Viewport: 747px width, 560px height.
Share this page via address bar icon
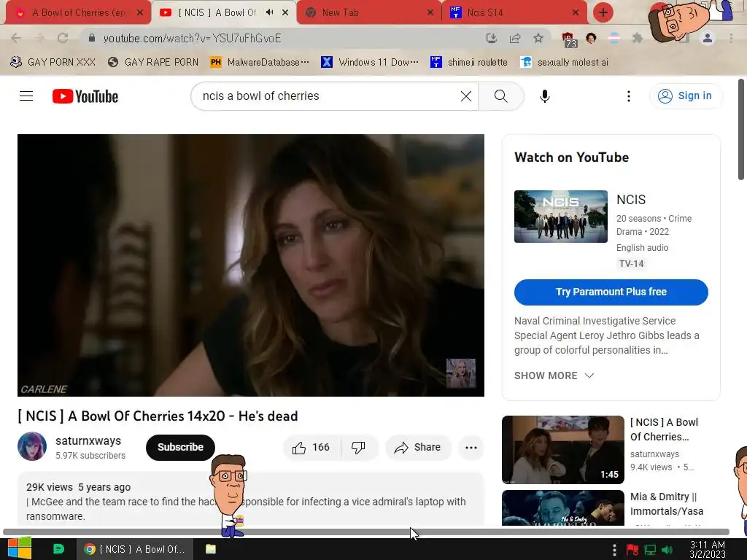514,38
